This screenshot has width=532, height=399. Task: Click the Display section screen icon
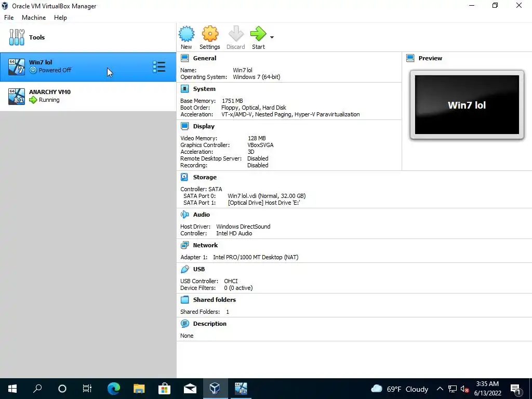184,126
